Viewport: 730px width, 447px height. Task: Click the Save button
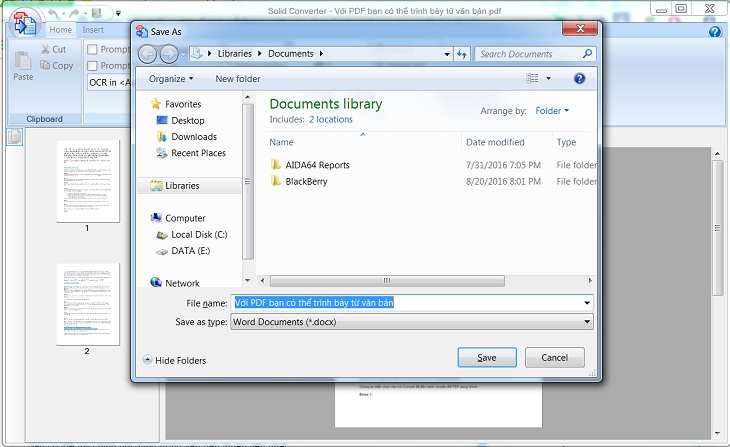point(487,357)
